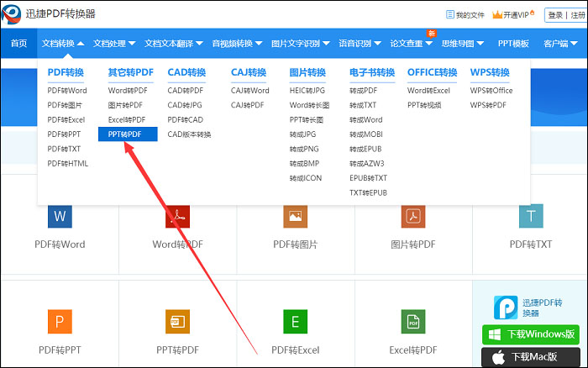Open 我的文件 document icon in header

click(450, 14)
